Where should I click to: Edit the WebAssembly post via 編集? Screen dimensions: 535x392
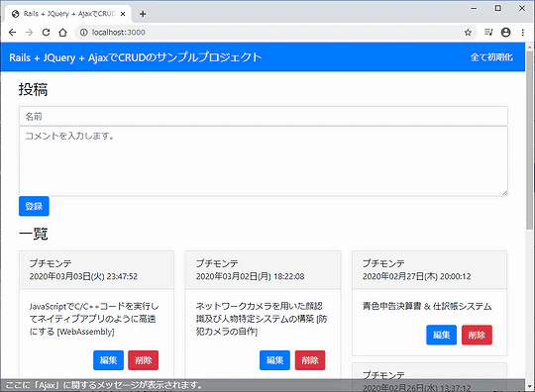pyautogui.click(x=108, y=360)
